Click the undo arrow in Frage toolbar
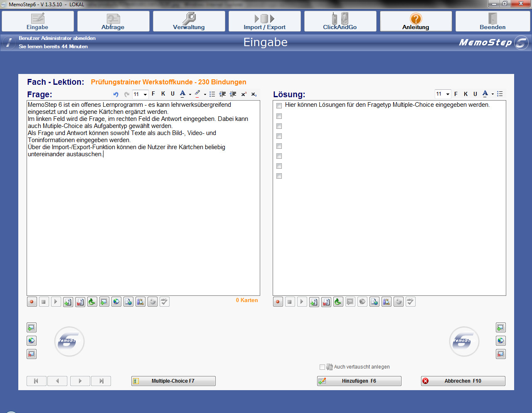The image size is (532, 413). point(116,94)
